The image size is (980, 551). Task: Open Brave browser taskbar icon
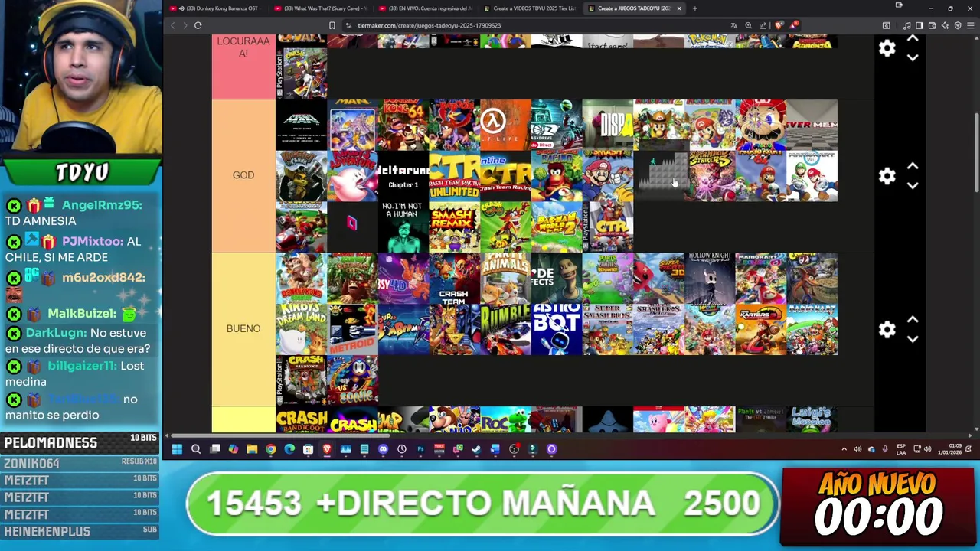pos(327,449)
